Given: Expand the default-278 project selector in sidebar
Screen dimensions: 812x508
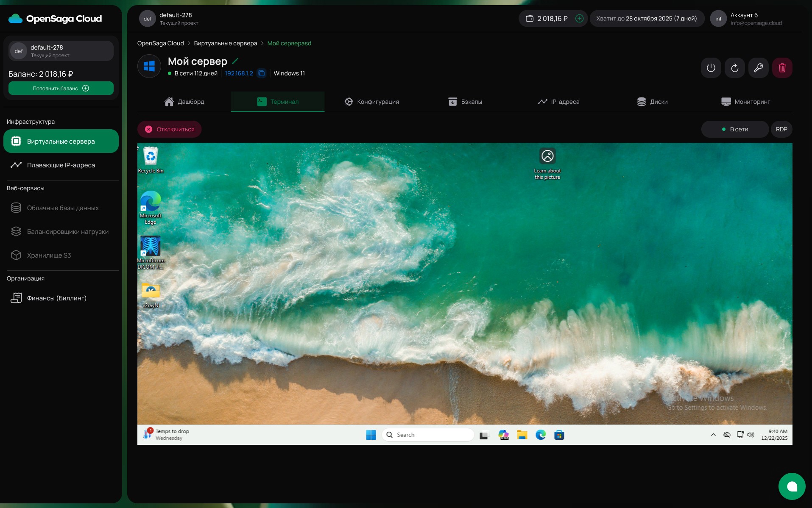Looking at the screenshot, I should click(61, 51).
